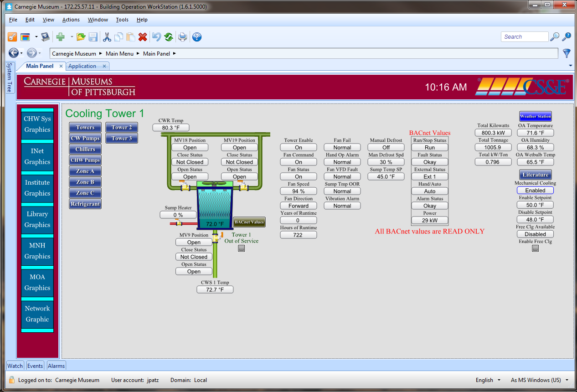Click the advanced search icon with question mark
Image resolution: width=577 pixels, height=392 pixels.
click(x=567, y=37)
